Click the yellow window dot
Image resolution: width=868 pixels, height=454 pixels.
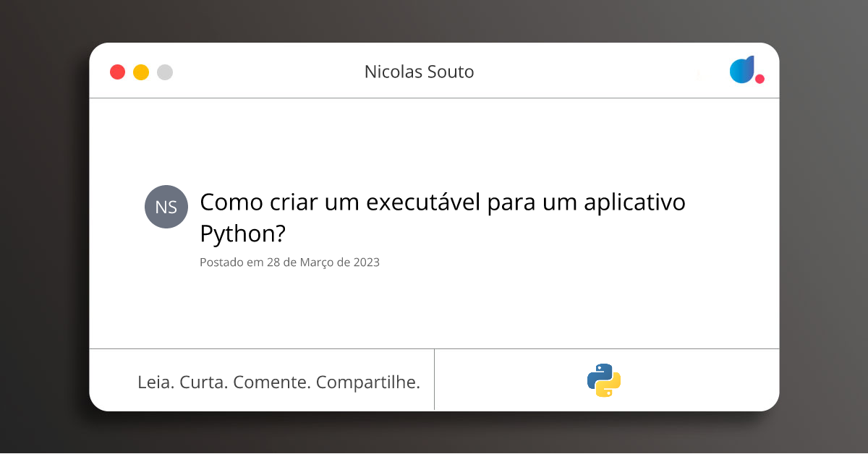141,72
